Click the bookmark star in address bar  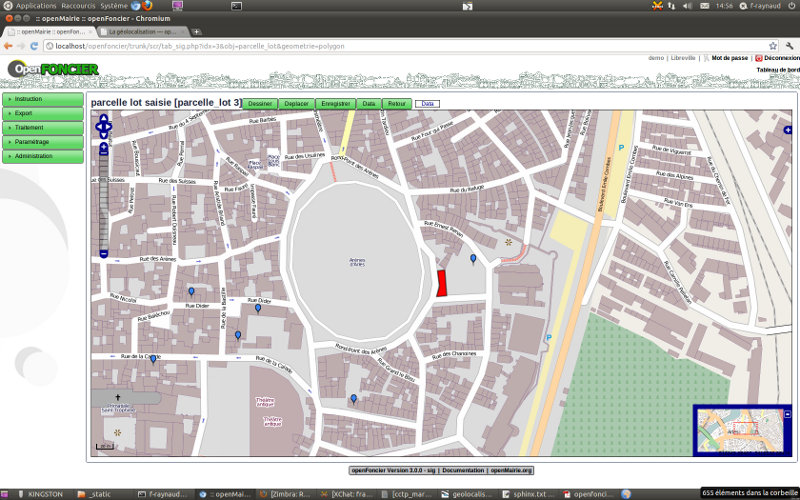[773, 46]
